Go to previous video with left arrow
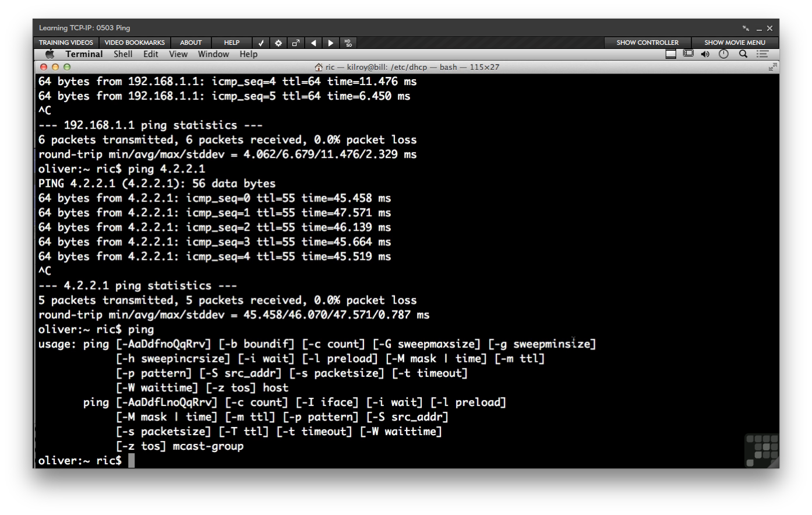 tap(313, 43)
